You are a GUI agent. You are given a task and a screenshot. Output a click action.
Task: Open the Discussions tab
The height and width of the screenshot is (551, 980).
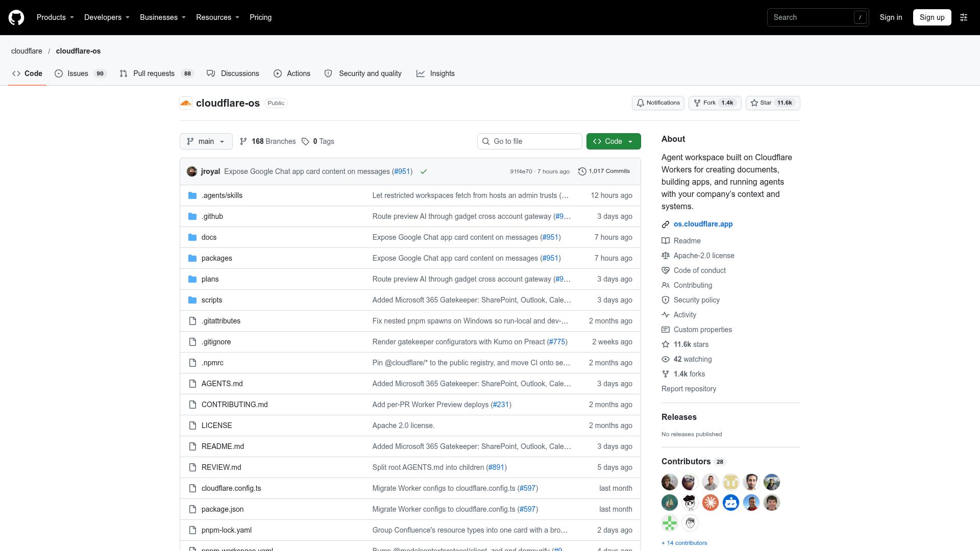[x=233, y=73]
